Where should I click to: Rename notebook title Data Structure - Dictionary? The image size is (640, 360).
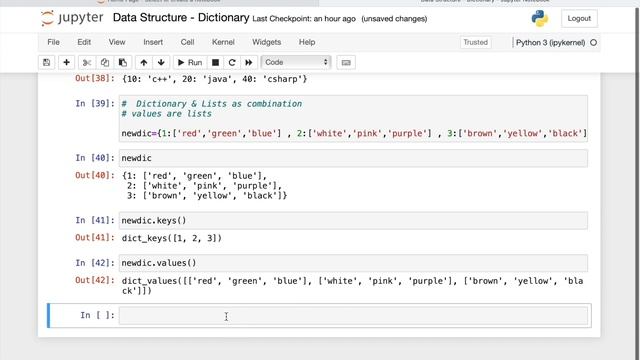click(181, 18)
